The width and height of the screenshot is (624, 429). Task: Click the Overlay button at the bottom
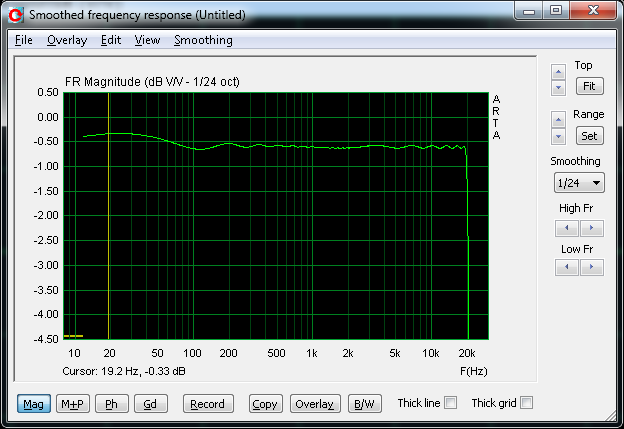pos(315,404)
